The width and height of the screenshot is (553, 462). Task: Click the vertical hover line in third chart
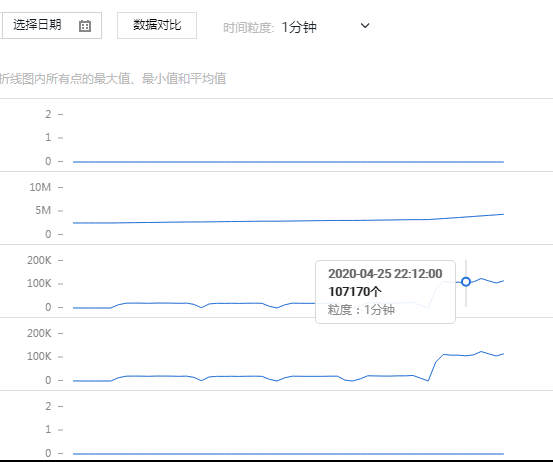(466, 284)
